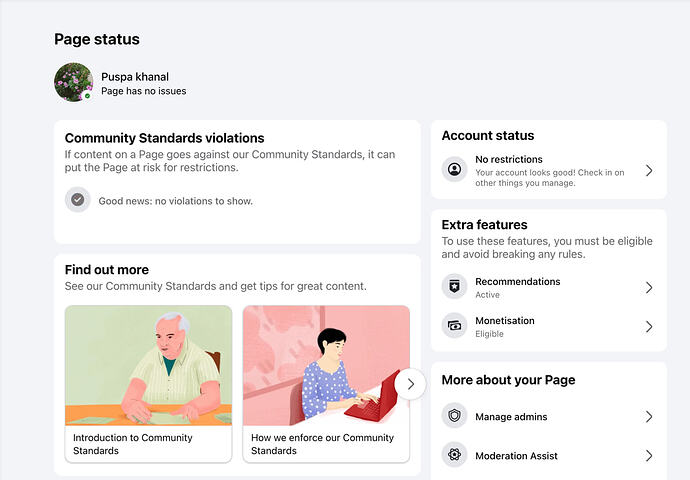Click the green status badge on avatar
The height and width of the screenshot is (480, 690).
(x=87, y=96)
